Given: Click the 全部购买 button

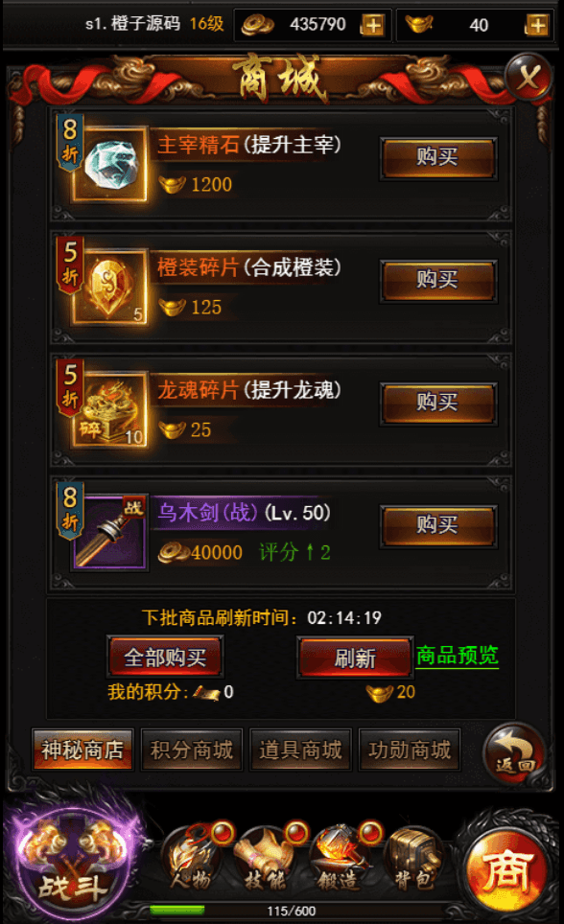Looking at the screenshot, I should tap(165, 657).
